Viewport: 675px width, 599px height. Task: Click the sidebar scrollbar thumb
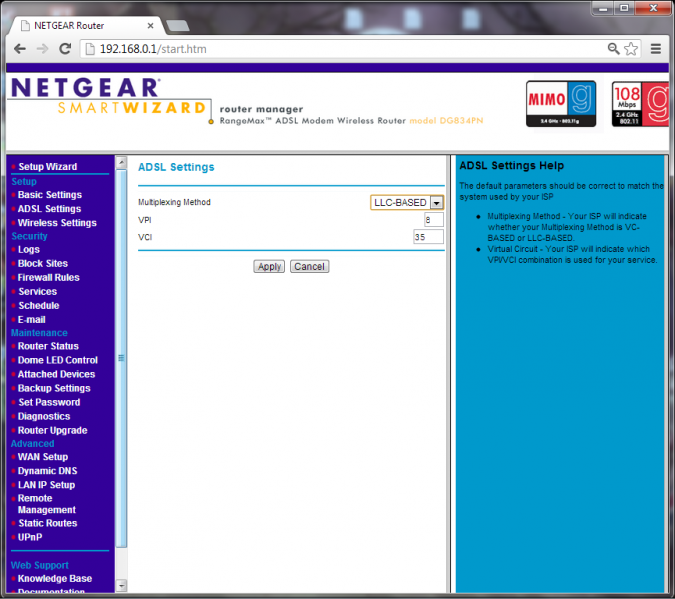pyautogui.click(x=121, y=358)
